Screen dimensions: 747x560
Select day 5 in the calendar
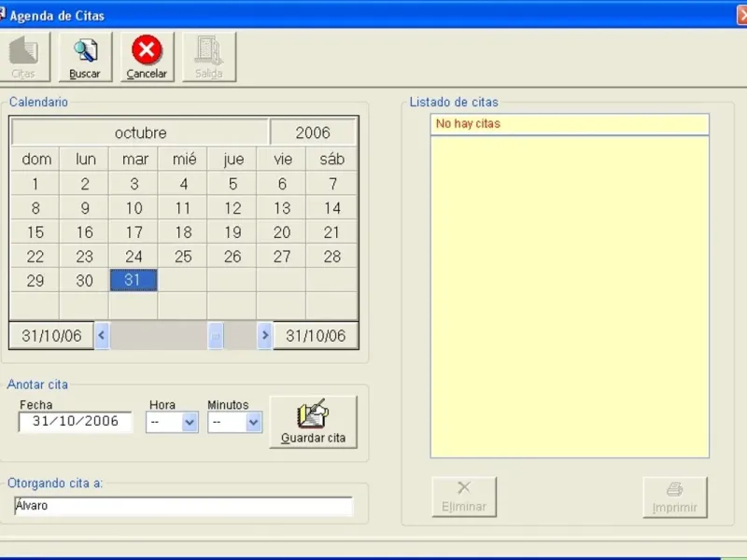coord(233,183)
